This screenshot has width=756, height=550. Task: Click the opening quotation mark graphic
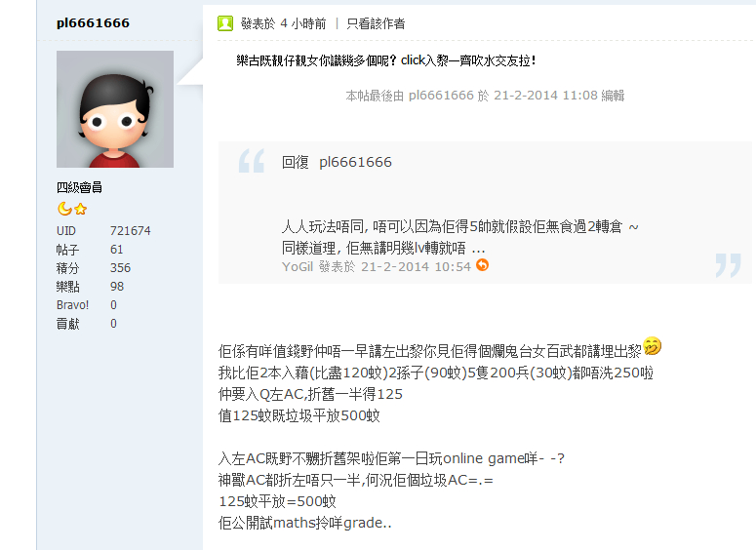tap(252, 161)
